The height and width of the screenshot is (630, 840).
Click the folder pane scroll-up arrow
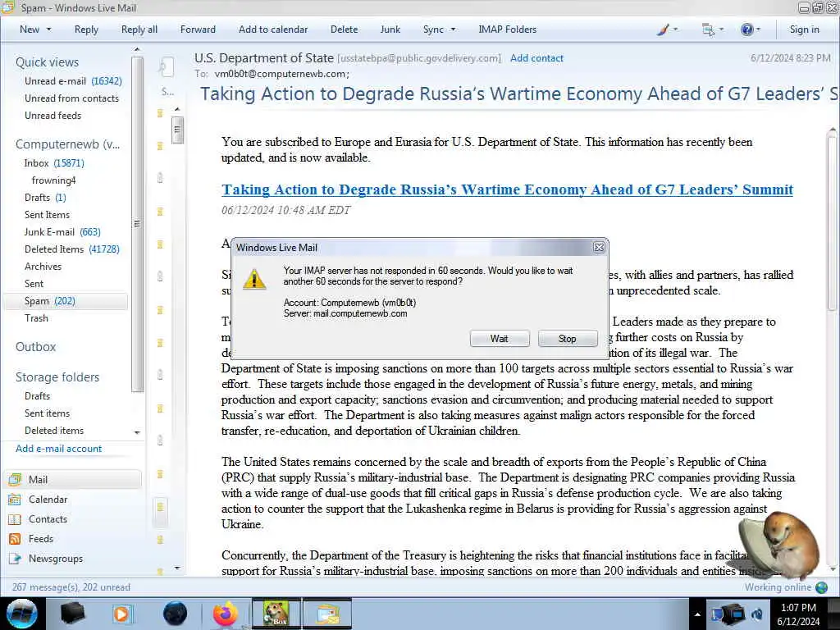click(x=137, y=49)
